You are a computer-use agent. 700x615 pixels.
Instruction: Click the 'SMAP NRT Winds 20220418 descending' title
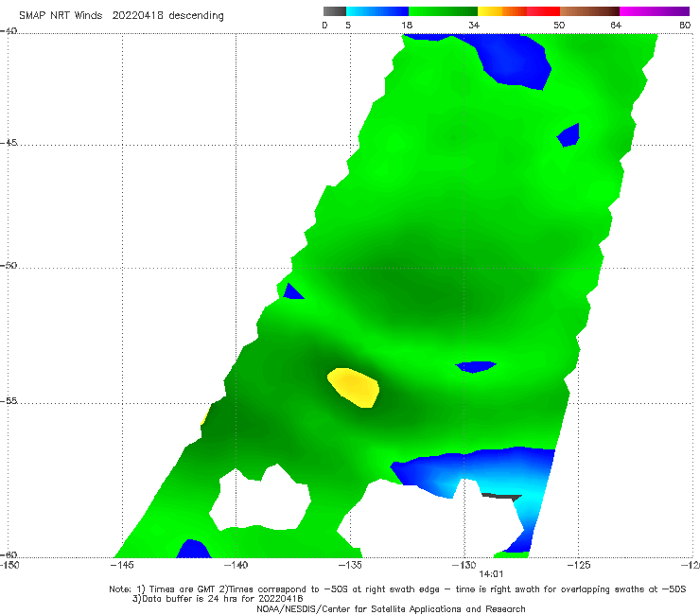pyautogui.click(x=121, y=15)
